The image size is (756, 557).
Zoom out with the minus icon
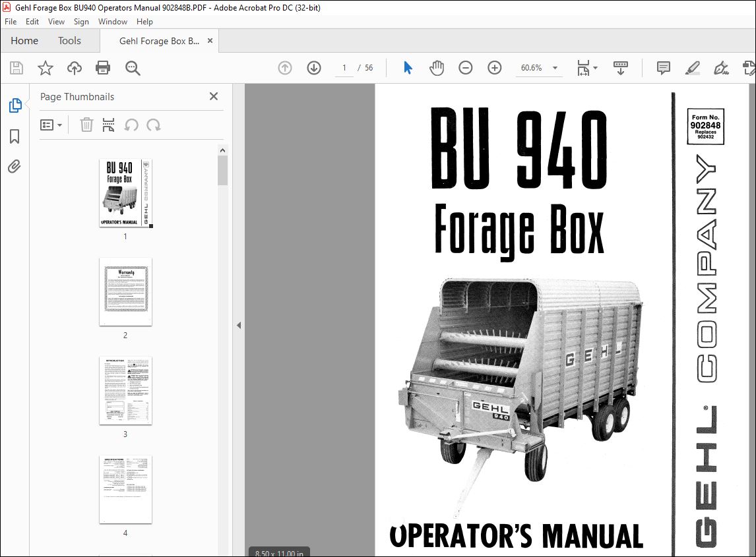tap(465, 68)
